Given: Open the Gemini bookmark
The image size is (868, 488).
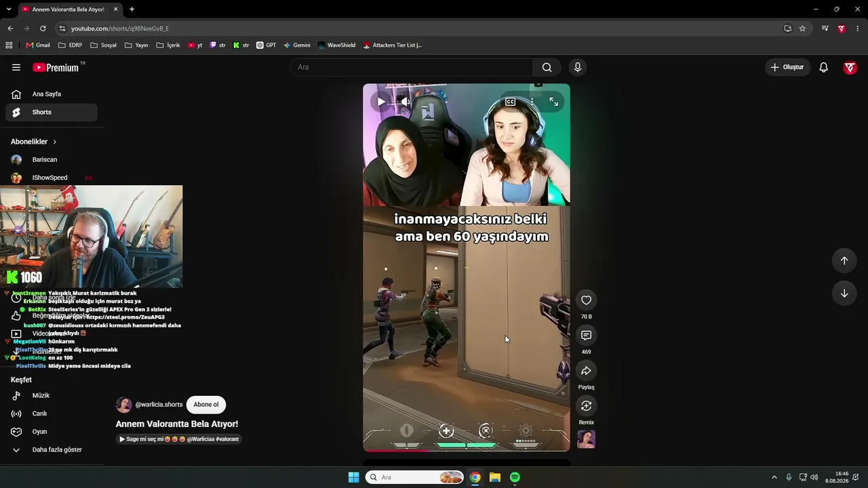Looking at the screenshot, I should click(x=297, y=45).
